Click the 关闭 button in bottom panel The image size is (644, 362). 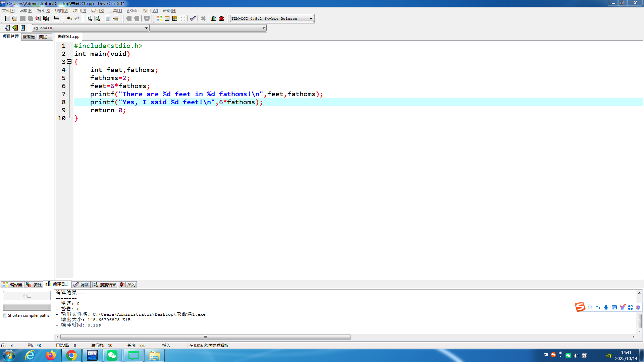pos(128,285)
